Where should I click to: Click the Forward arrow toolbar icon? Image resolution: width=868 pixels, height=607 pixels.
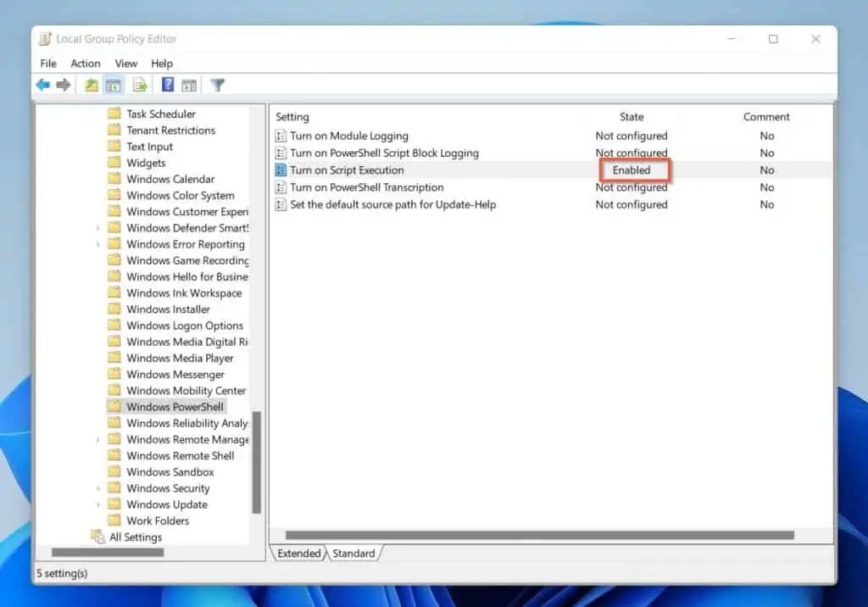click(x=64, y=86)
